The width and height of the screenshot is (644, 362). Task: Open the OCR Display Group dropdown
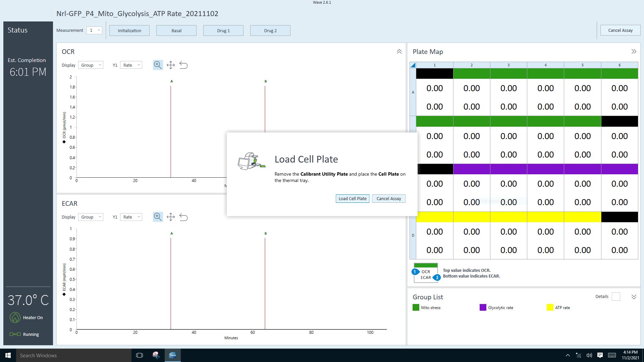(x=91, y=65)
